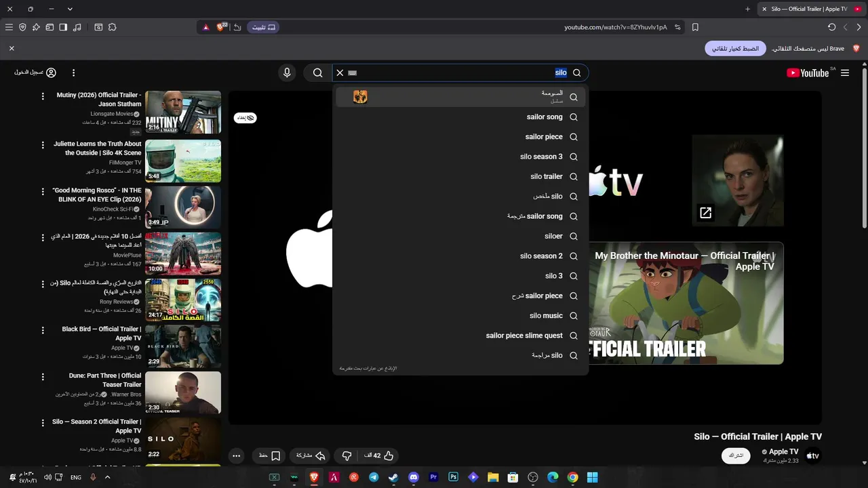Open Dune: Part Three teaser title
Image resolution: width=868 pixels, height=488 pixels.
[105, 380]
